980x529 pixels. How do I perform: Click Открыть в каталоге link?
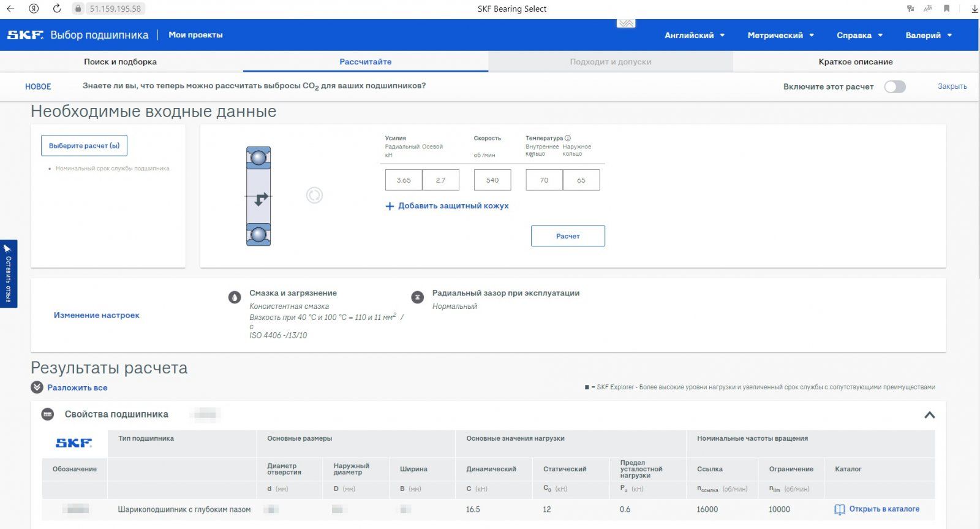coord(884,509)
